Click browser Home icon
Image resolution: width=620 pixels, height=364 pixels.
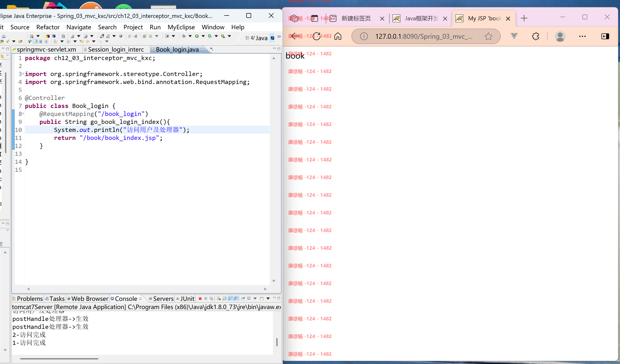coord(338,36)
